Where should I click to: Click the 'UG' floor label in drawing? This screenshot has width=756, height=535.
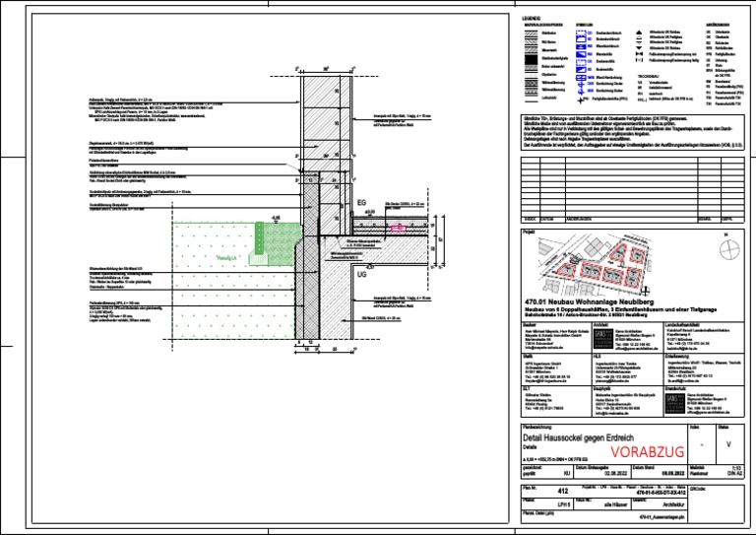[x=361, y=274]
